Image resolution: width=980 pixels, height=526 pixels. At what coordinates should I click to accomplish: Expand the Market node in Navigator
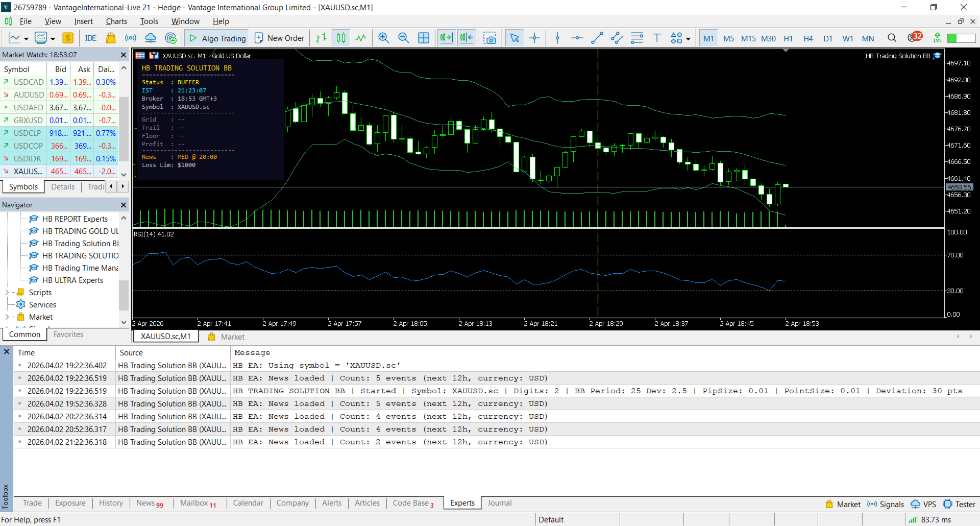(x=7, y=317)
